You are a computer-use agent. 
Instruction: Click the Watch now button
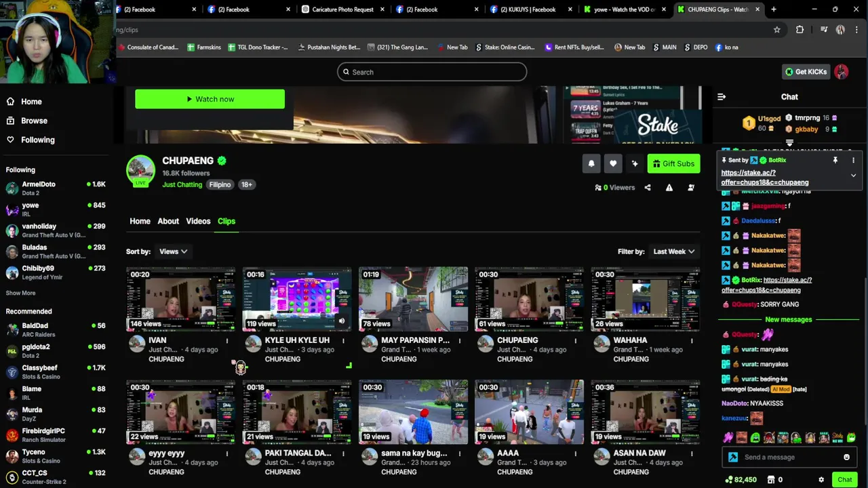click(210, 99)
